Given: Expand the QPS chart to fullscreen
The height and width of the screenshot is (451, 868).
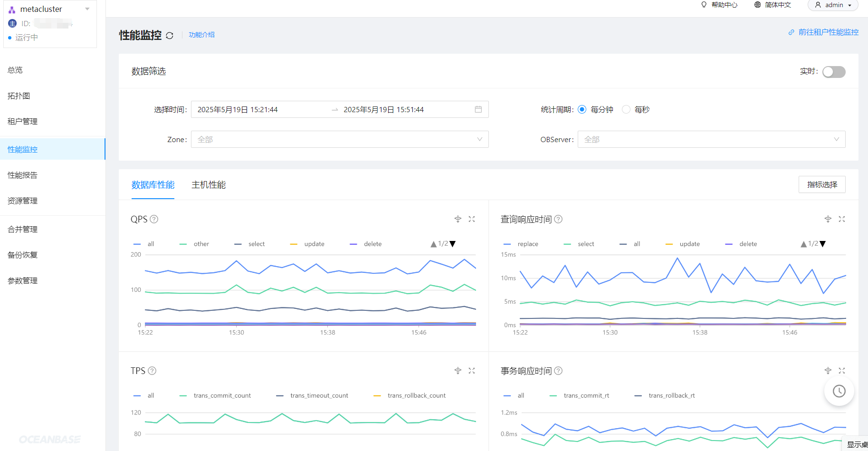Looking at the screenshot, I should [472, 219].
